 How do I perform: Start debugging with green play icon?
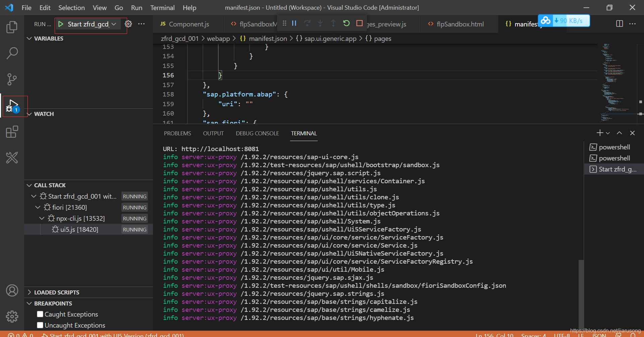tap(61, 24)
